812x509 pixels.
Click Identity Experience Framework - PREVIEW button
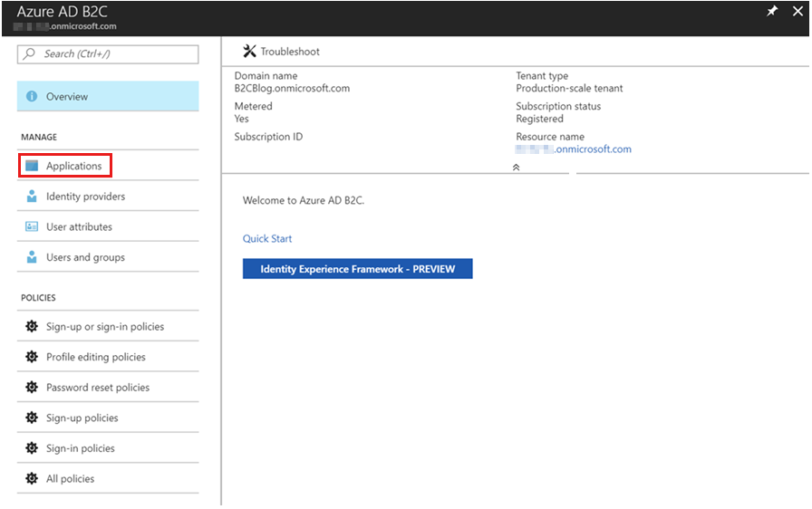[x=357, y=269]
